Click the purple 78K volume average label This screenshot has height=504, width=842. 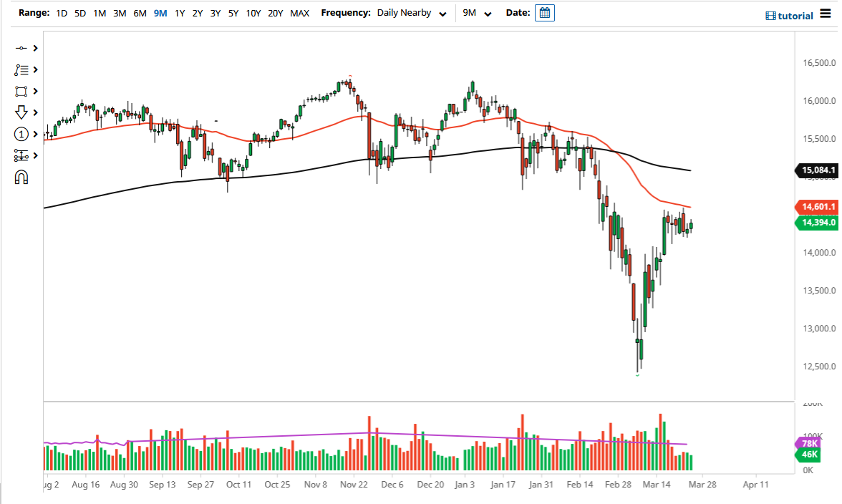click(x=808, y=444)
